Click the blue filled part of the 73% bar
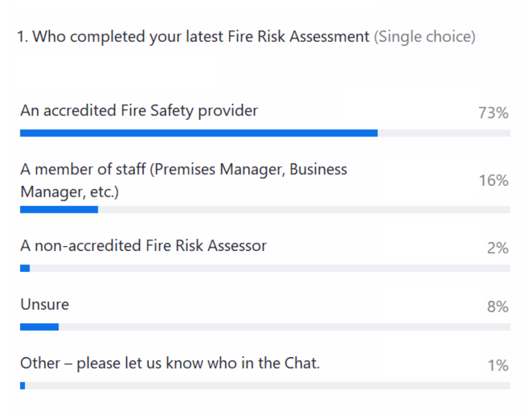532x419 pixels. click(x=199, y=133)
